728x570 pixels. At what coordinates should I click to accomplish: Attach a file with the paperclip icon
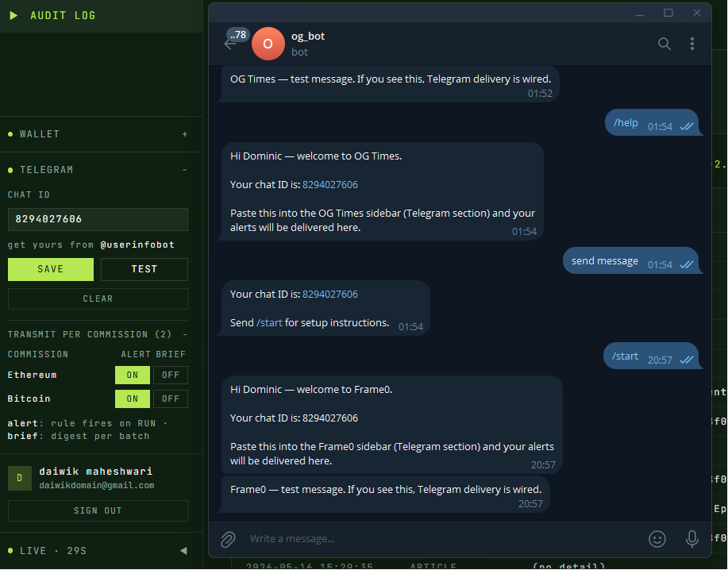[228, 539]
